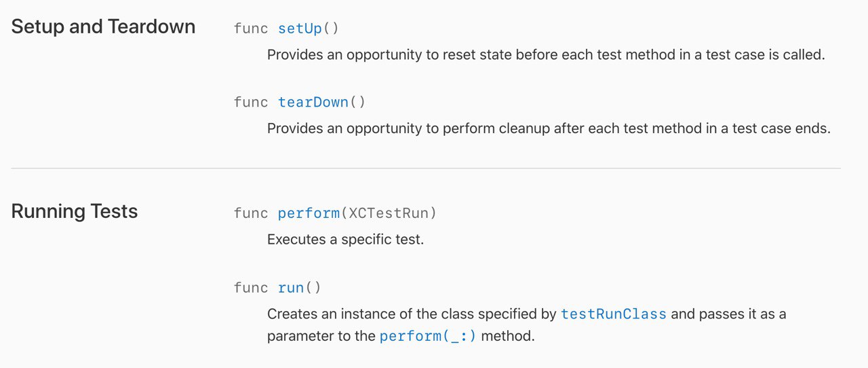Follow the perform function link

[x=309, y=213]
